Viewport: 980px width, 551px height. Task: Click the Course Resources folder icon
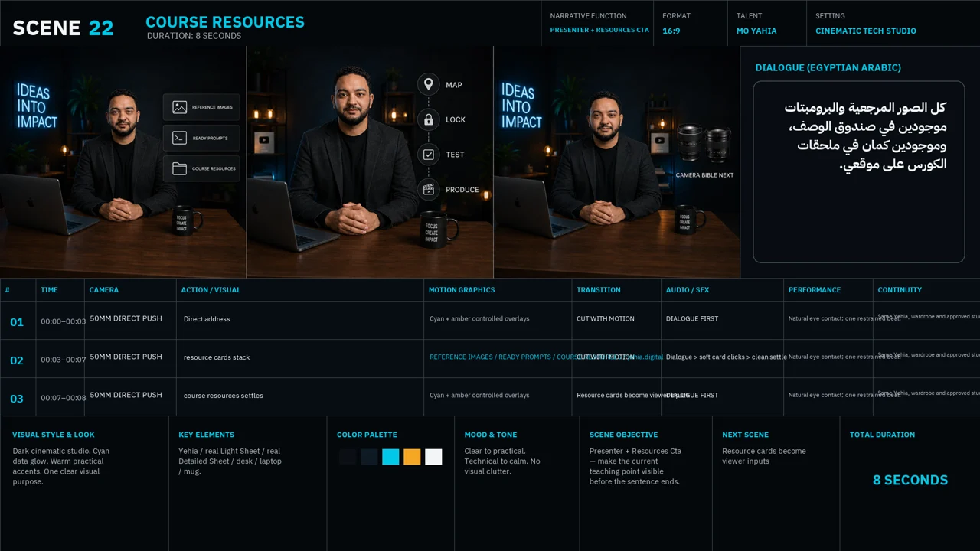coord(180,168)
